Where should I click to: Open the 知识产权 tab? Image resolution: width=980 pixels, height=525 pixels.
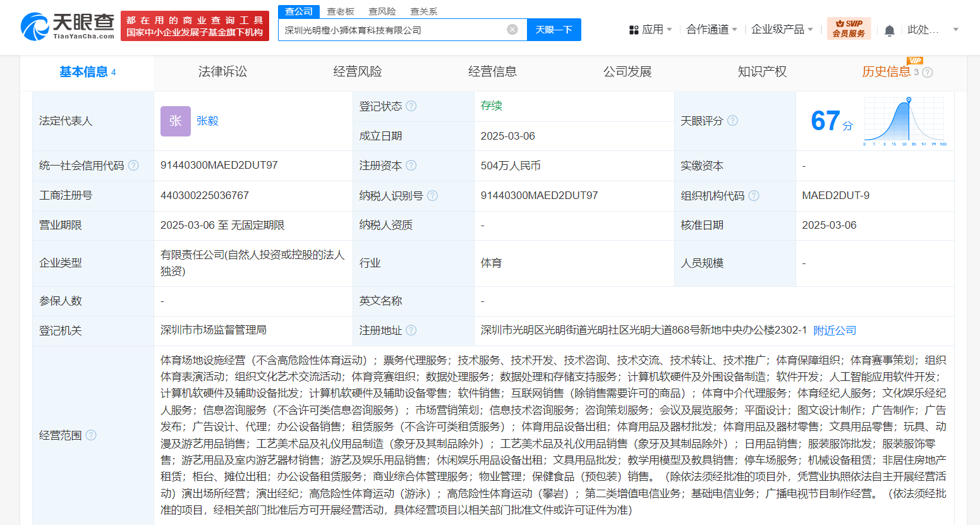(762, 72)
